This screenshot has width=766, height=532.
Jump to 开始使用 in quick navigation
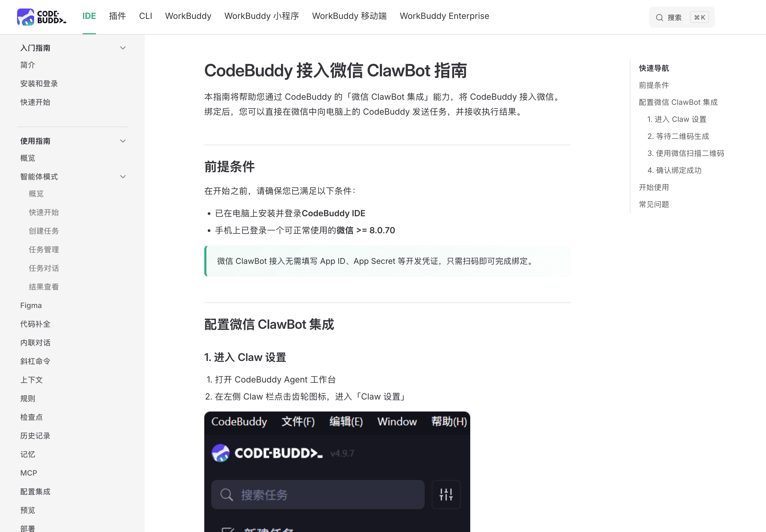[654, 187]
